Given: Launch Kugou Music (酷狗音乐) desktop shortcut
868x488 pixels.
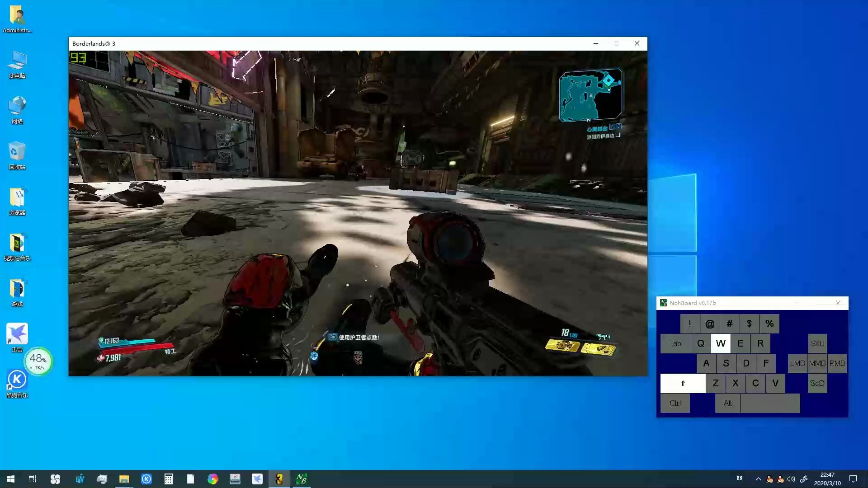Looking at the screenshot, I should tap(17, 384).
